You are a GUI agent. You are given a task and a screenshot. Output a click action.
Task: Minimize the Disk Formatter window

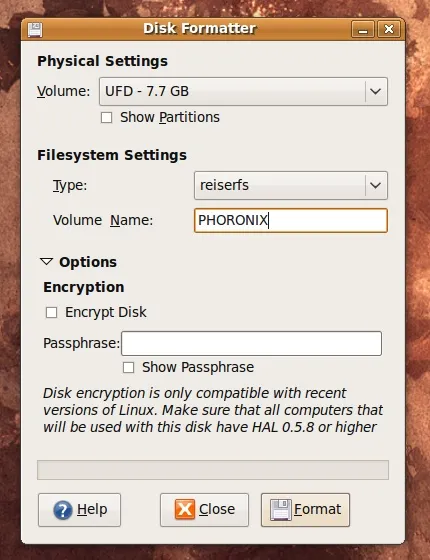(x=363, y=29)
